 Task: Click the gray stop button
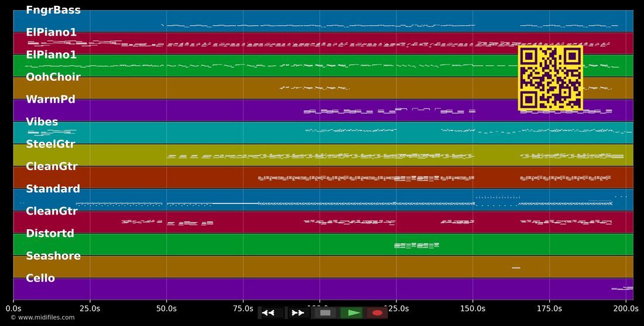[x=325, y=313]
